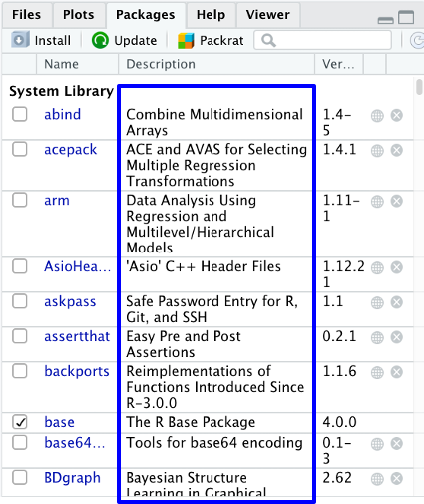This screenshot has width=424, height=504.
Task: Open the arm package link
Action: [57, 201]
